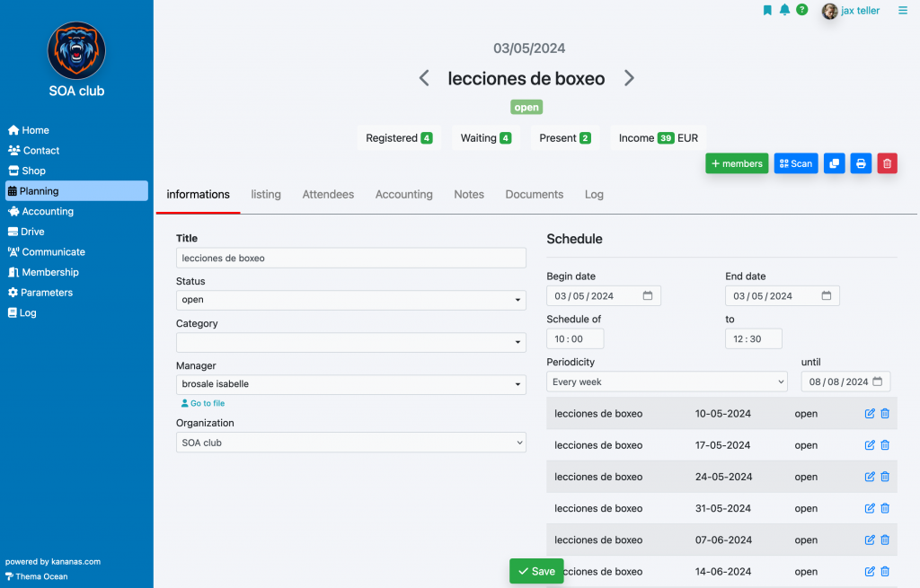Edit the 10-05-2024 lesson occurrence
Screen dimensions: 920x588
coord(869,414)
